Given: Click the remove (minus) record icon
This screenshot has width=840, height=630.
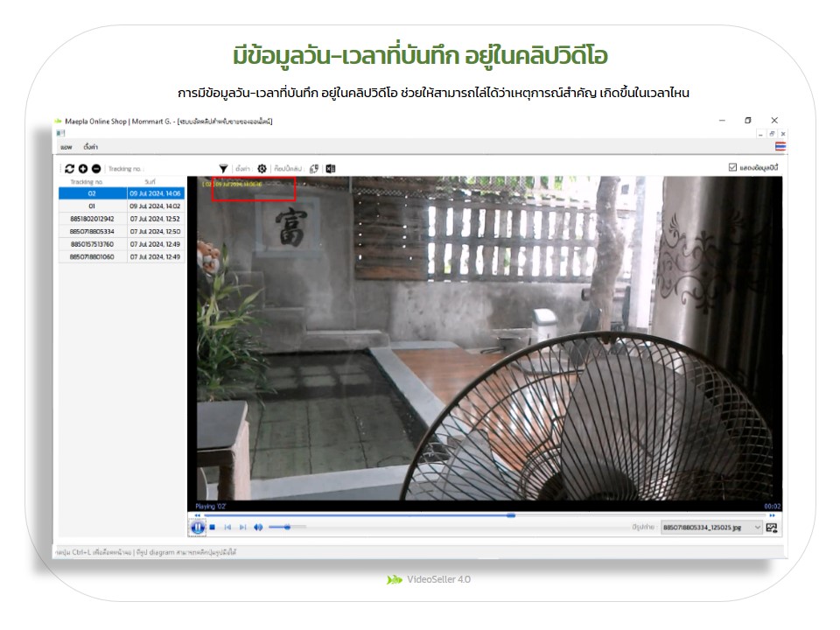Looking at the screenshot, I should pyautogui.click(x=96, y=168).
